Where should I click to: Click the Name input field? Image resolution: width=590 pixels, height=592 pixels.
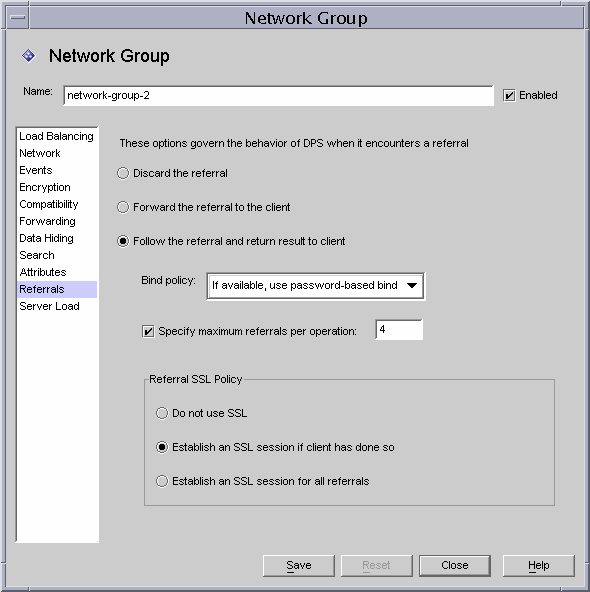click(x=279, y=96)
